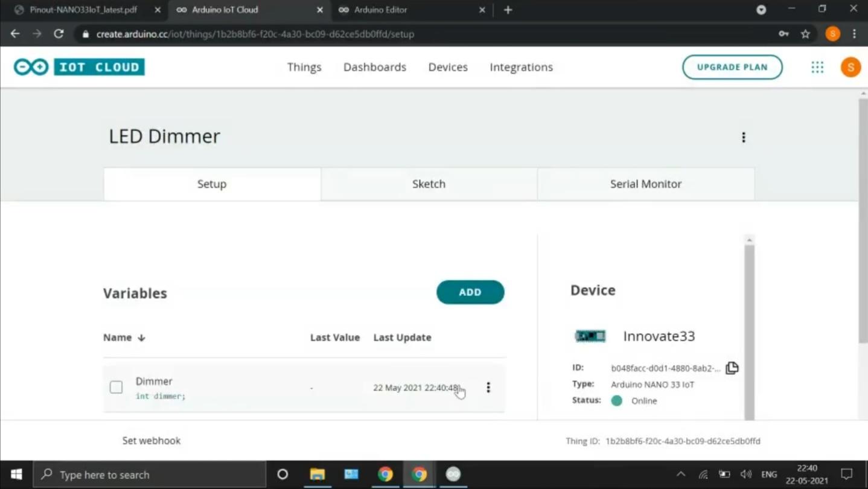Click the Dimmer variable name
Screen dimensions: 868x489
(154, 381)
